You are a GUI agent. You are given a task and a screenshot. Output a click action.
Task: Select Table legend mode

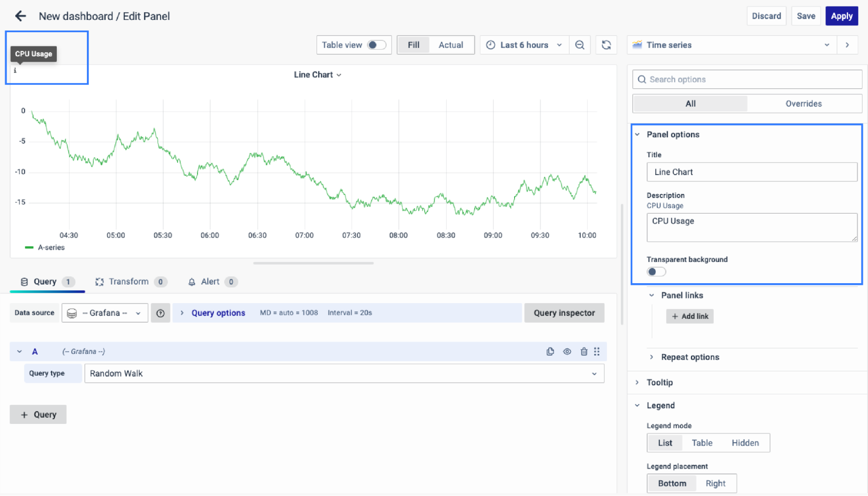702,443
